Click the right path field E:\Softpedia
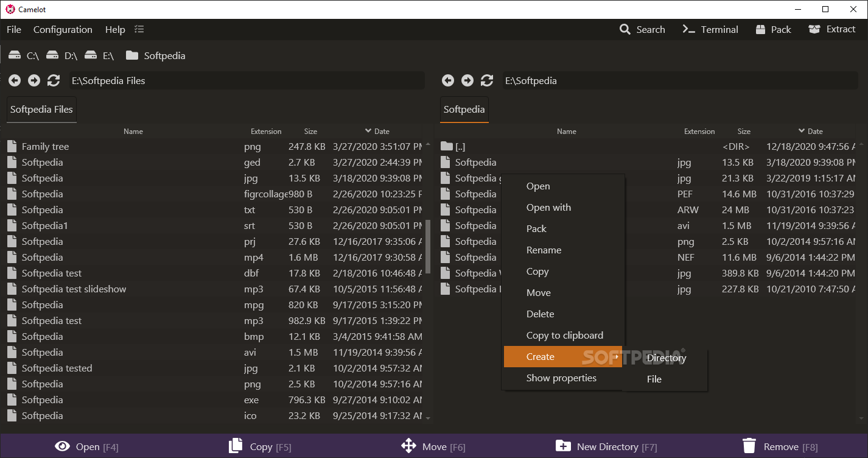Viewport: 868px width, 458px height. 680,80
